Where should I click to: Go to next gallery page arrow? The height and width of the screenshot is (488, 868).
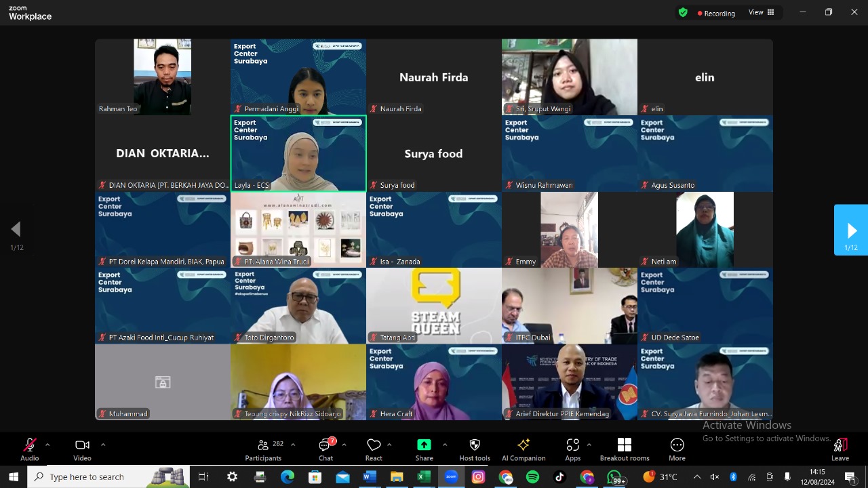(851, 230)
